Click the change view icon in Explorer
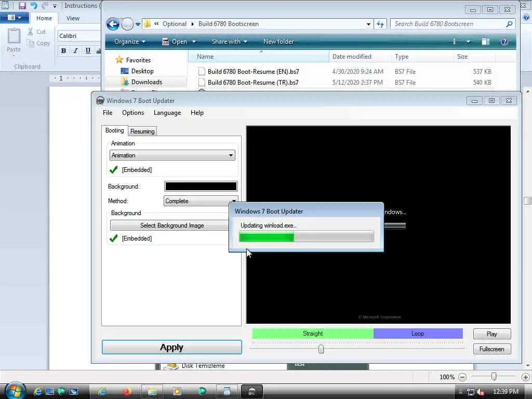Viewport: 532px width, 399px height. coord(455,42)
